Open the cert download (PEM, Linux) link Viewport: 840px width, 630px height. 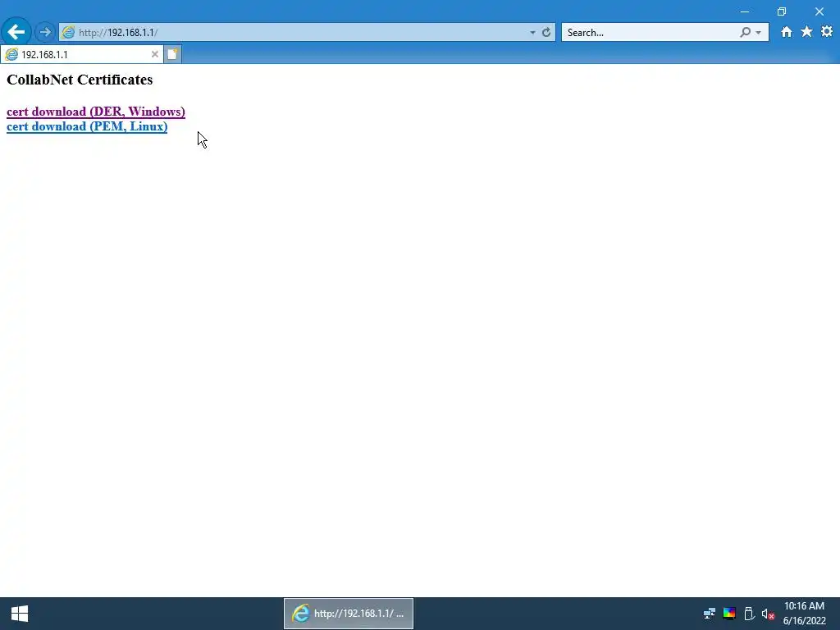coord(87,126)
